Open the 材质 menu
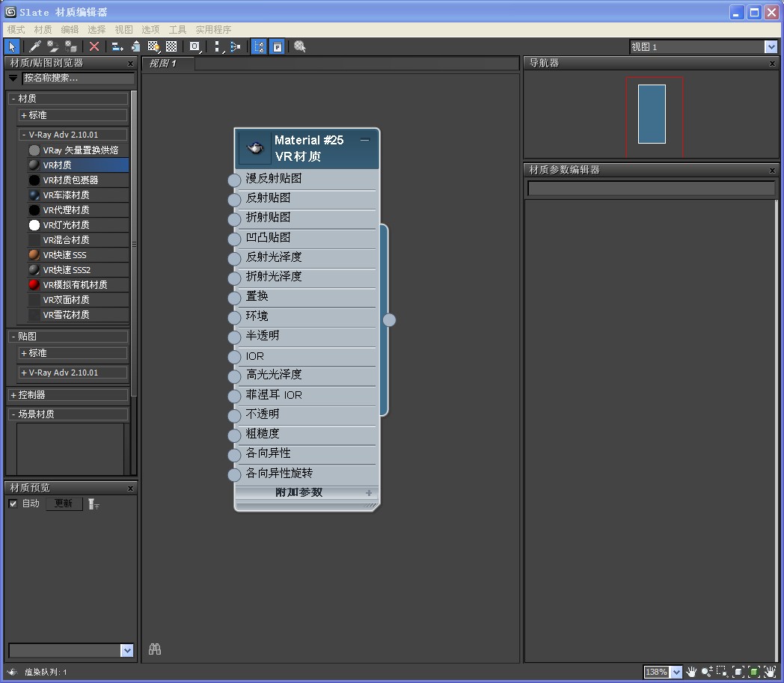 pyautogui.click(x=43, y=29)
